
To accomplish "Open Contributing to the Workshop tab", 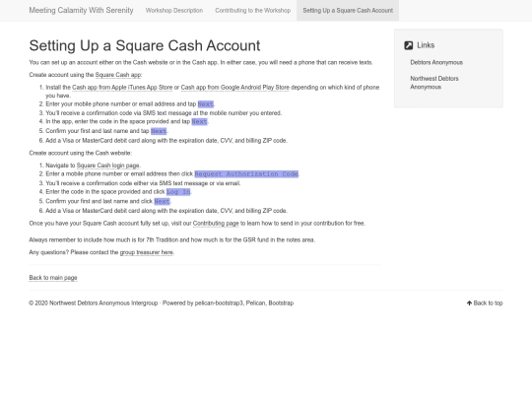I will tap(253, 11).
